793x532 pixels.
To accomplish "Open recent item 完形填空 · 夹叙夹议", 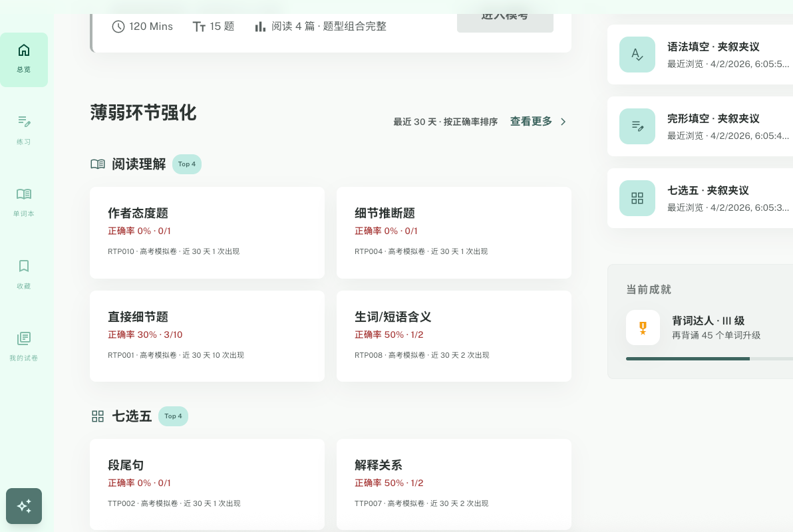I will 700,126.
